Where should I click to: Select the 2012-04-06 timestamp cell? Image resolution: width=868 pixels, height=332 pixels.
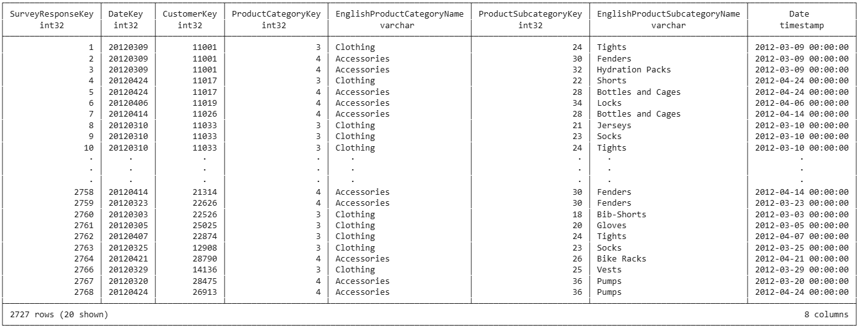tap(802, 103)
